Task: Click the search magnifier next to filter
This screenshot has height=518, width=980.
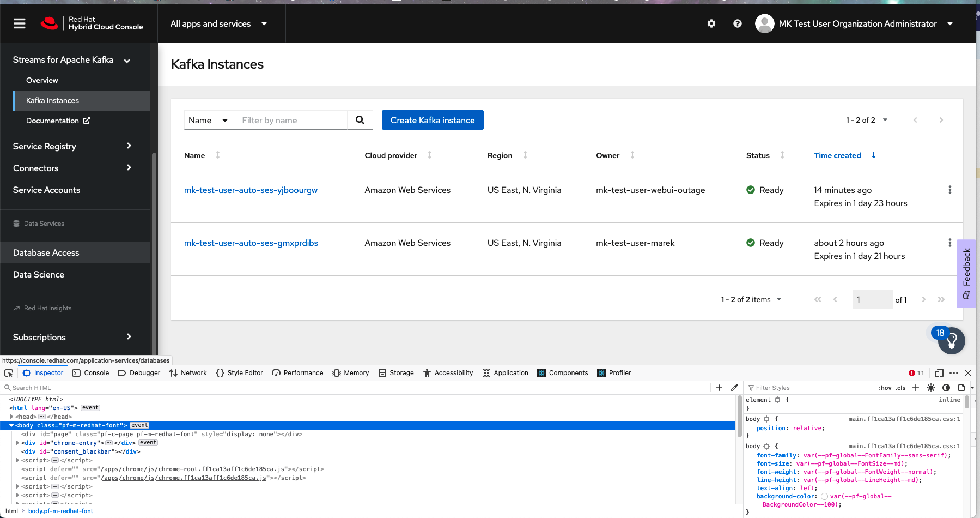Action: pos(360,120)
